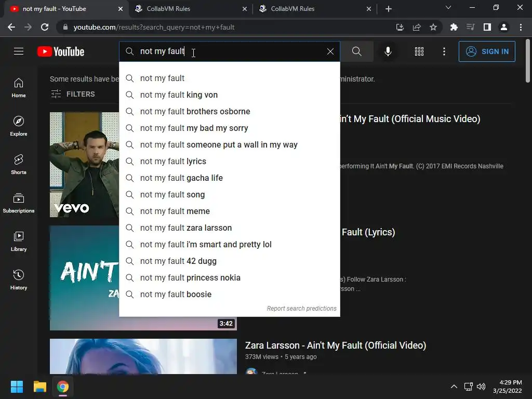Reload the current page

45,27
